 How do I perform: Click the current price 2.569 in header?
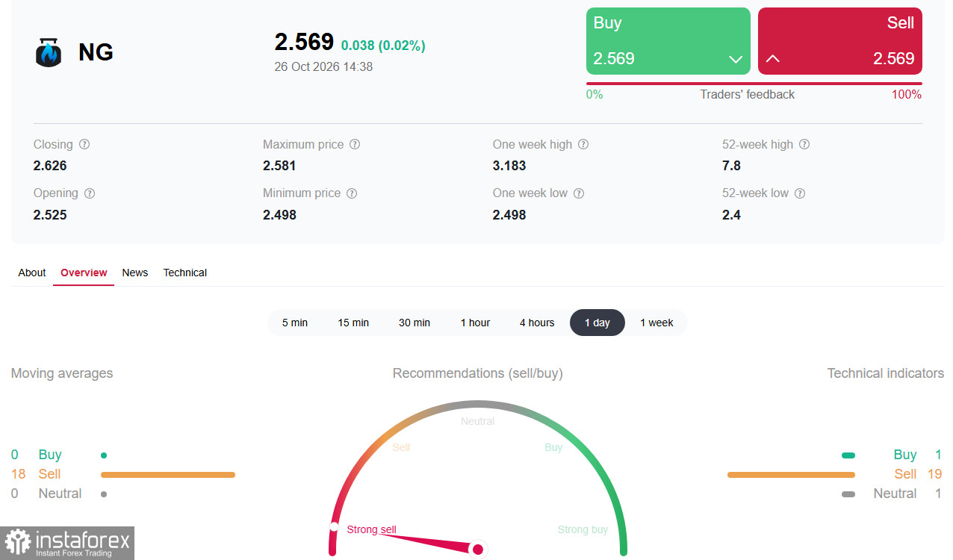point(304,42)
